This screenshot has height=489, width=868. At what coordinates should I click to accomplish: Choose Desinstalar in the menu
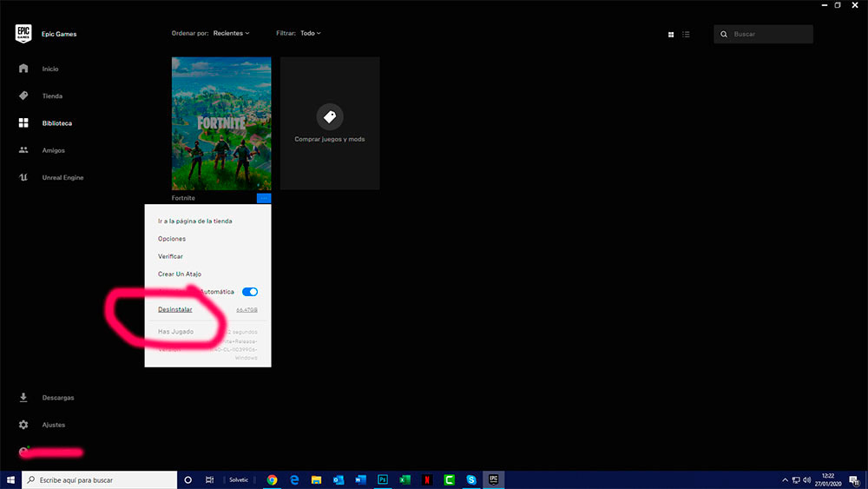point(175,309)
